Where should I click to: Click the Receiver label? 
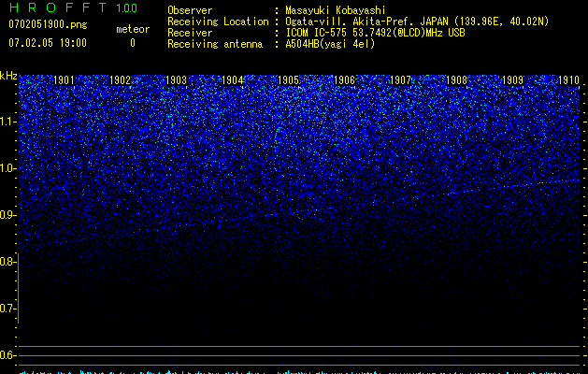tap(190, 33)
